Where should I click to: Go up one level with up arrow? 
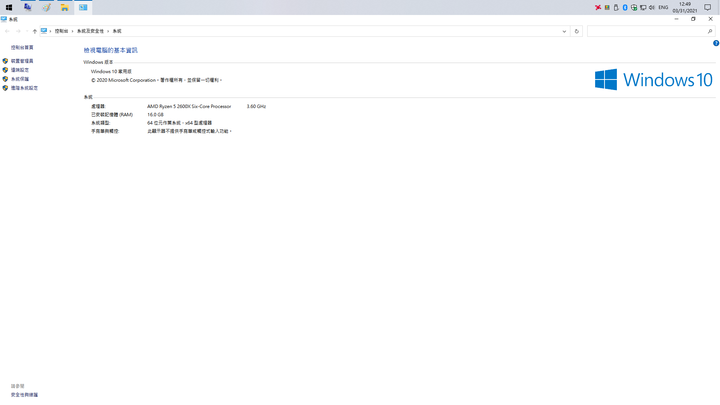(x=34, y=31)
